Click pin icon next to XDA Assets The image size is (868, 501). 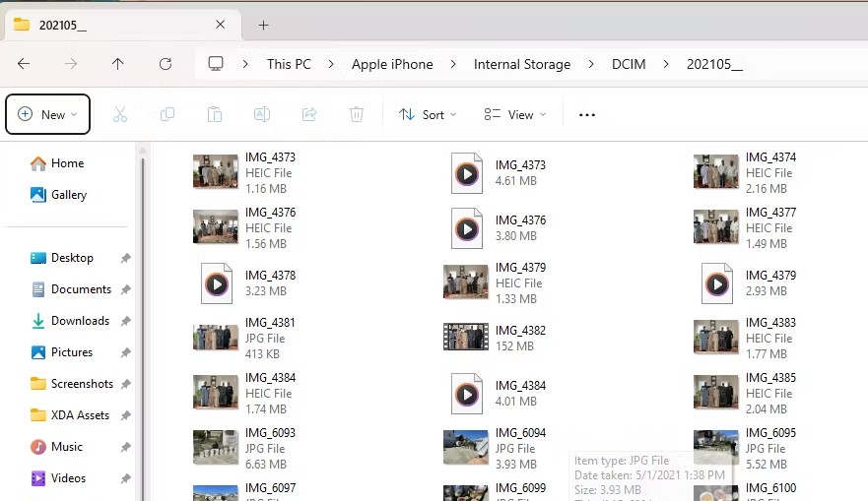pyautogui.click(x=126, y=415)
